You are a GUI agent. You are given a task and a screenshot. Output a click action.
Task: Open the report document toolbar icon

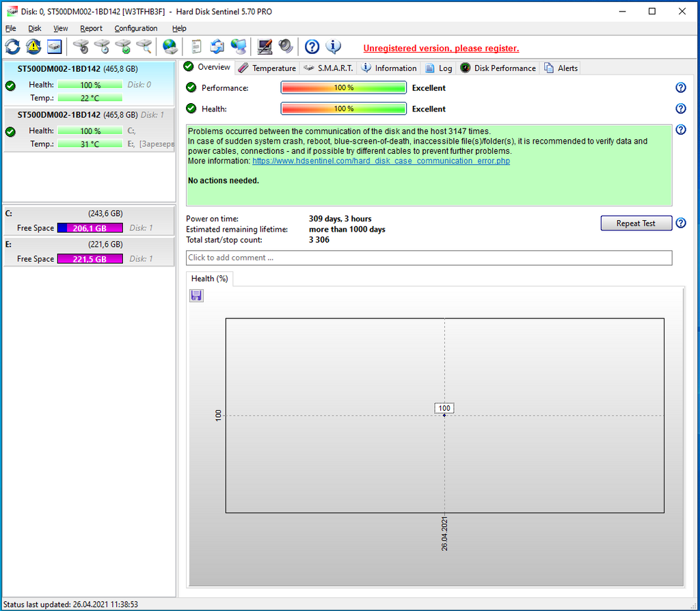click(196, 46)
